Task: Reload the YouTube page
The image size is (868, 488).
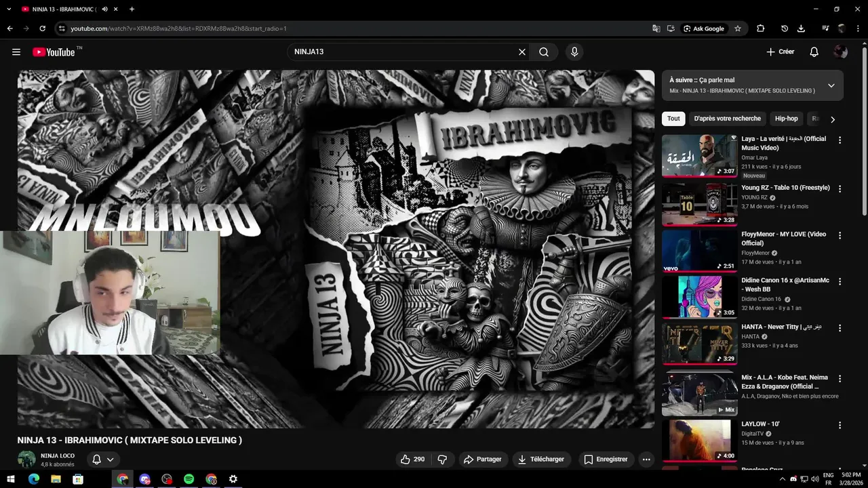Action: point(42,28)
